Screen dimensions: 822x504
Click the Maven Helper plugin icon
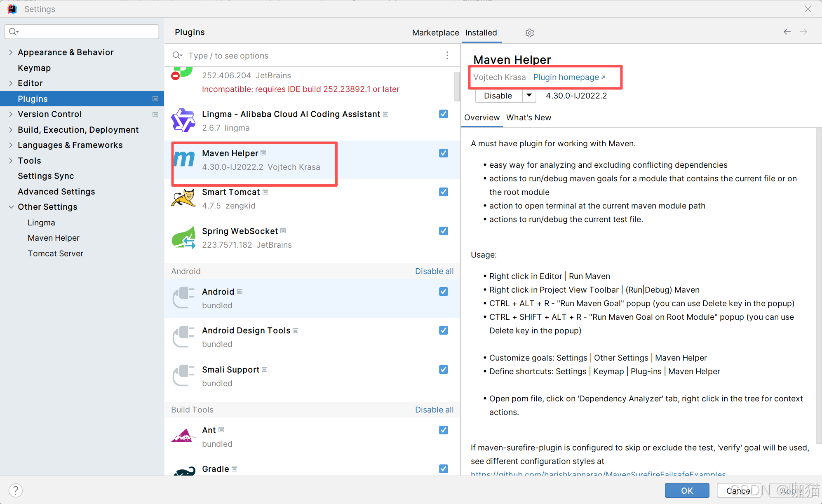coord(184,159)
